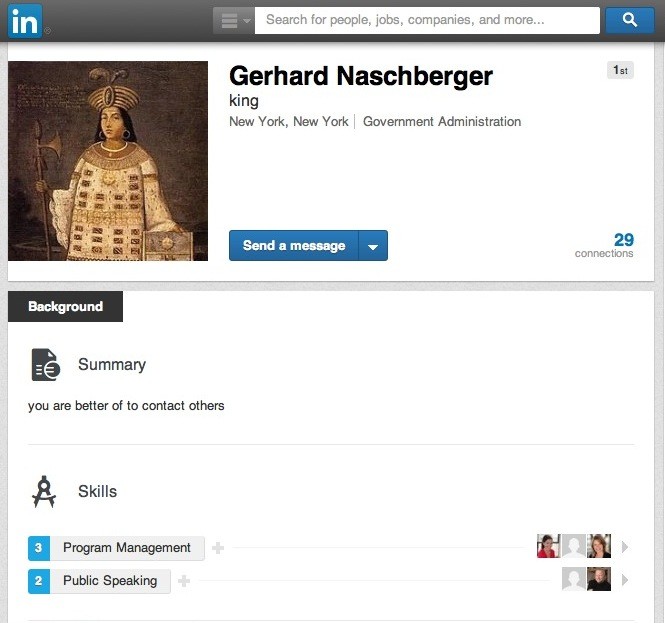This screenshot has width=665, height=623.
Task: Click the 1st degree connection badge
Action: pos(620,70)
